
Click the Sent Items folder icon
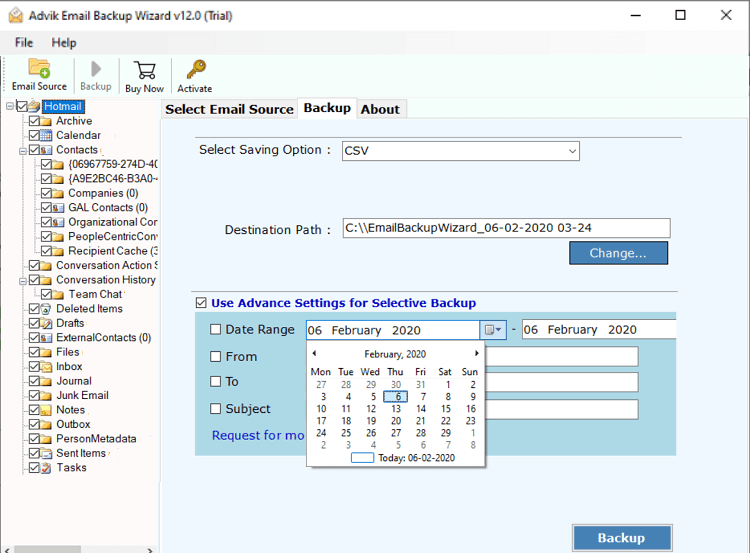point(46,453)
